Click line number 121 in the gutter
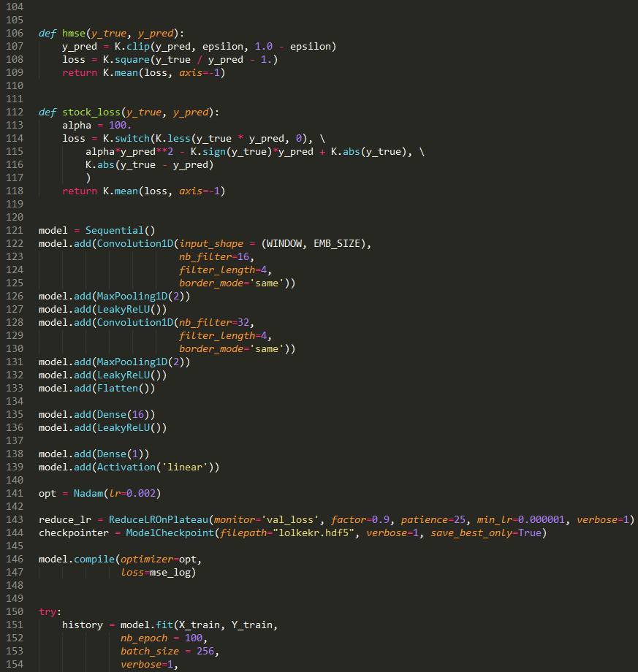This screenshot has width=638, height=672. point(15,230)
